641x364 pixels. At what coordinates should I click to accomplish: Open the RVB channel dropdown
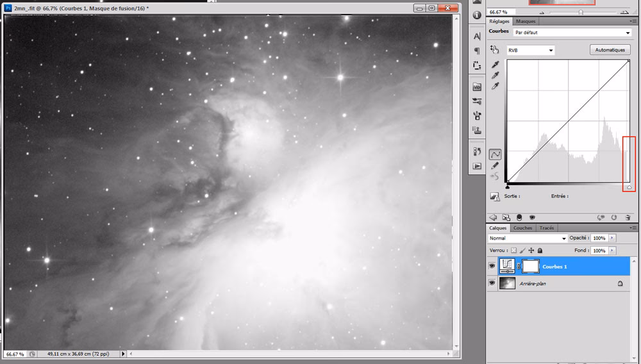[x=530, y=50]
